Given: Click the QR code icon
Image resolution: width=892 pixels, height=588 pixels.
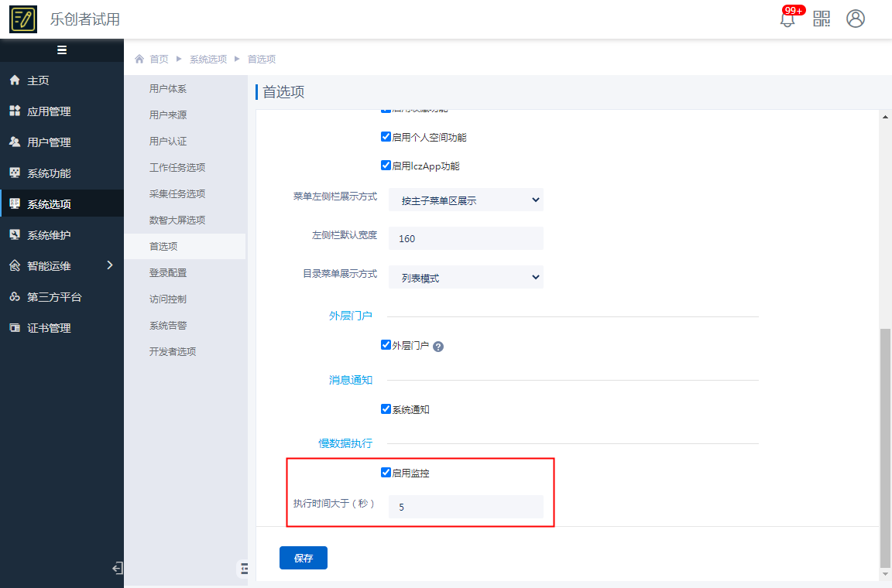Looking at the screenshot, I should (822, 19).
